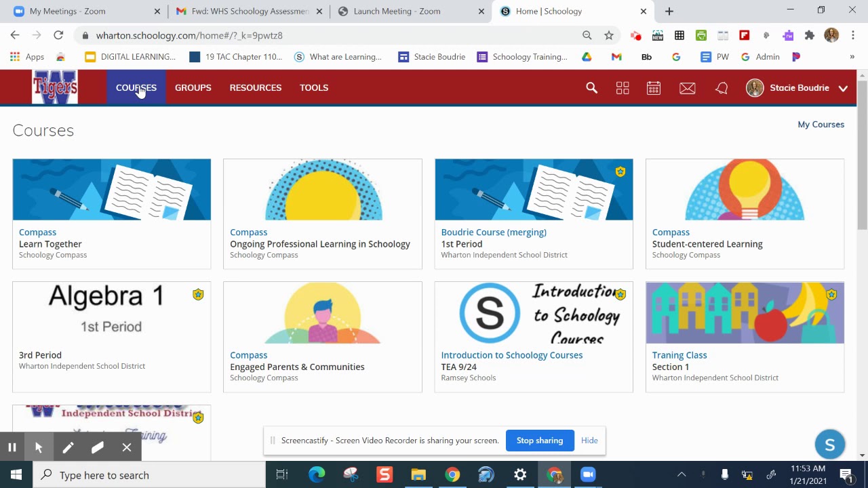The width and height of the screenshot is (868, 488).
Task: Open 19 TAC Chapter 110 bookmark
Action: pos(235,57)
